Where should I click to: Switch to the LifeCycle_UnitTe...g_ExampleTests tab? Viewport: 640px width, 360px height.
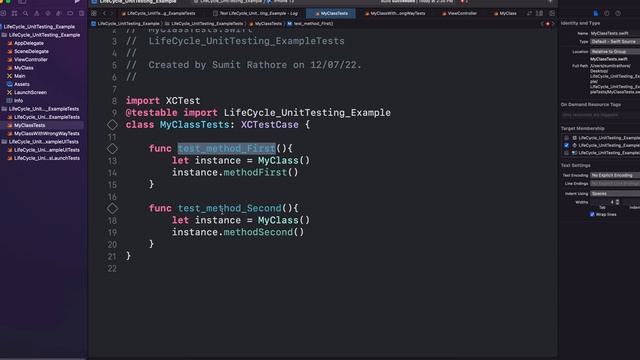point(158,13)
